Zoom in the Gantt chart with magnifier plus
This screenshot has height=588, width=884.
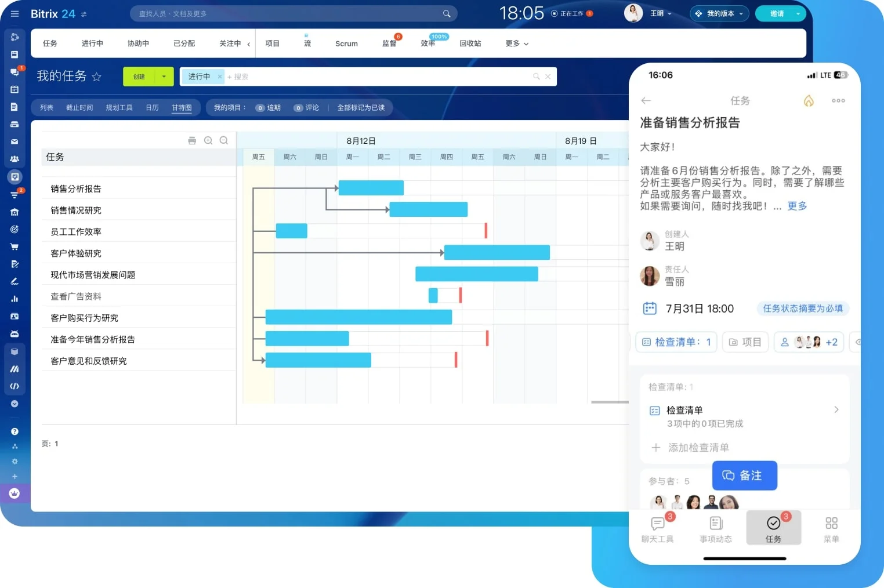(x=208, y=140)
